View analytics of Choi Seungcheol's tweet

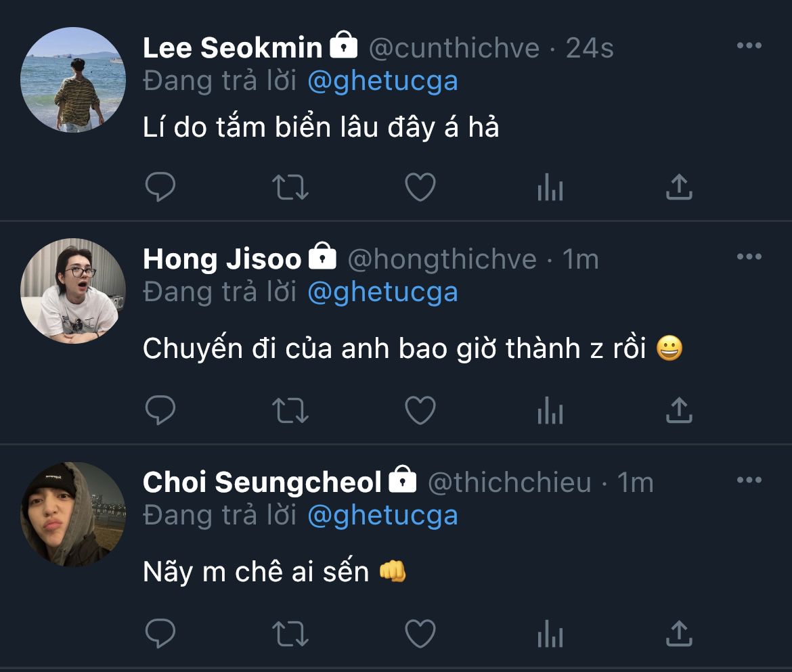(x=550, y=634)
